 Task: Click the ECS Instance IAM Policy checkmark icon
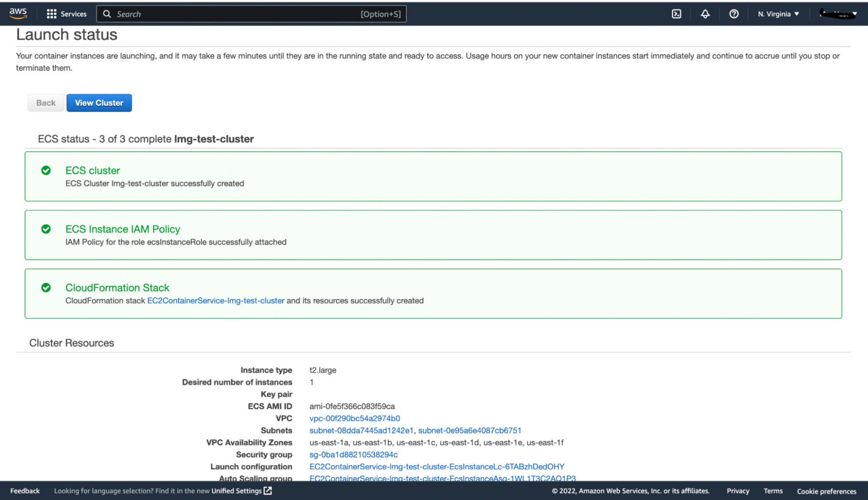46,229
